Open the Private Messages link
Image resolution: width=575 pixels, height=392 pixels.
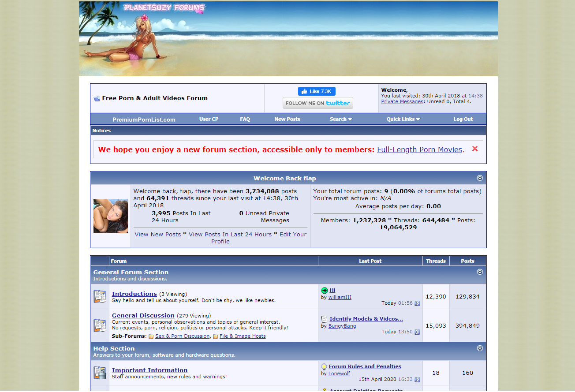(x=403, y=101)
